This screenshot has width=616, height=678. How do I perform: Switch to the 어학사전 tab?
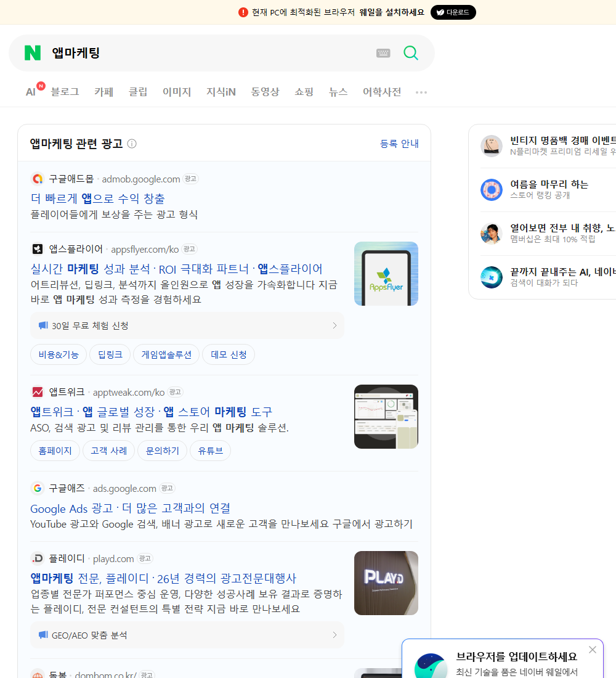[x=382, y=92]
